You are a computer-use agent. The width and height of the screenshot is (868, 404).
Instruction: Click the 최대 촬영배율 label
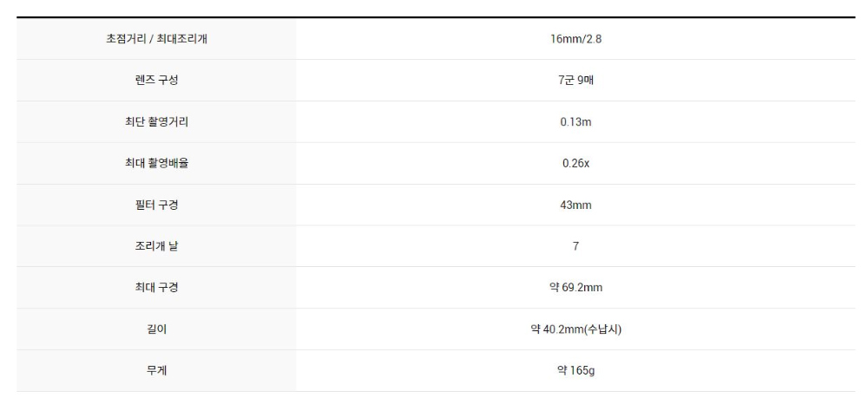coord(156,163)
